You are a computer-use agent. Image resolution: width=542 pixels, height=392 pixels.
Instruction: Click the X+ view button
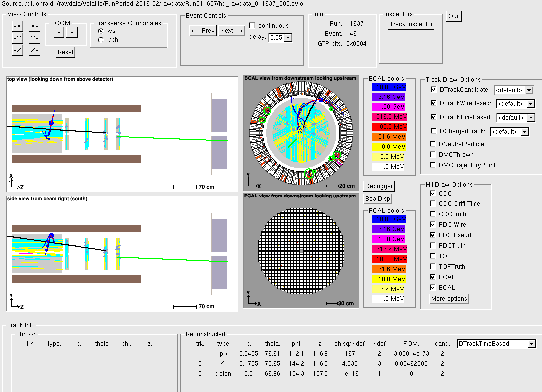pos(34,26)
